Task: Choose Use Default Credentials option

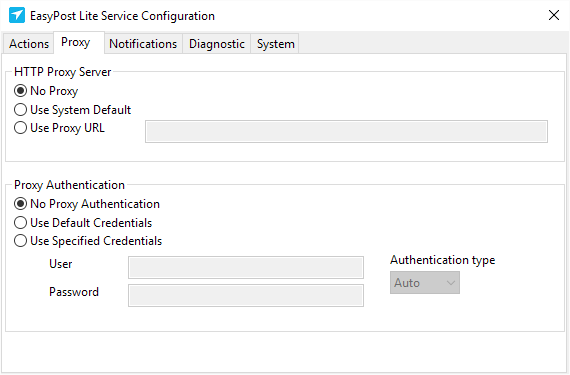Action: 83,223
